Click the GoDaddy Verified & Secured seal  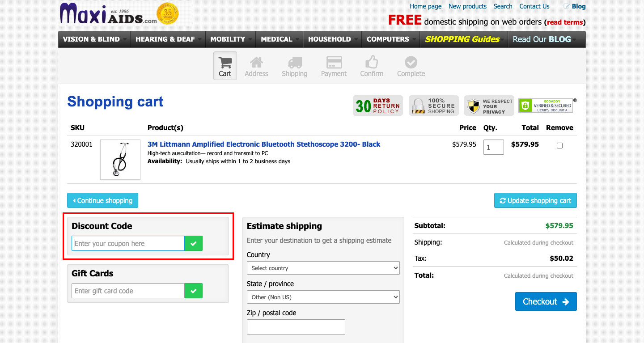tap(546, 106)
